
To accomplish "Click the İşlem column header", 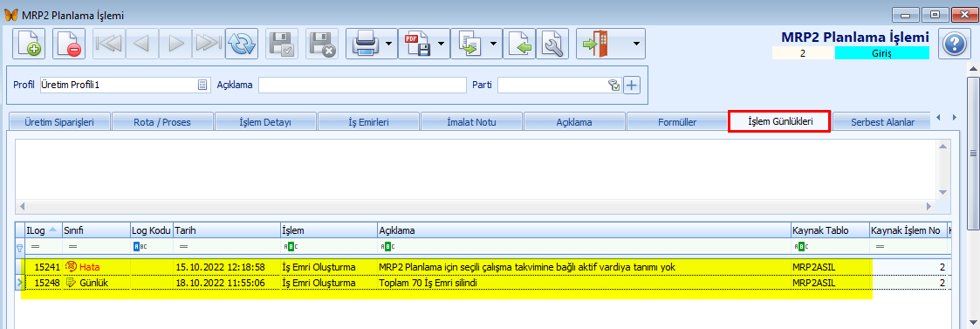I will pyautogui.click(x=328, y=230).
